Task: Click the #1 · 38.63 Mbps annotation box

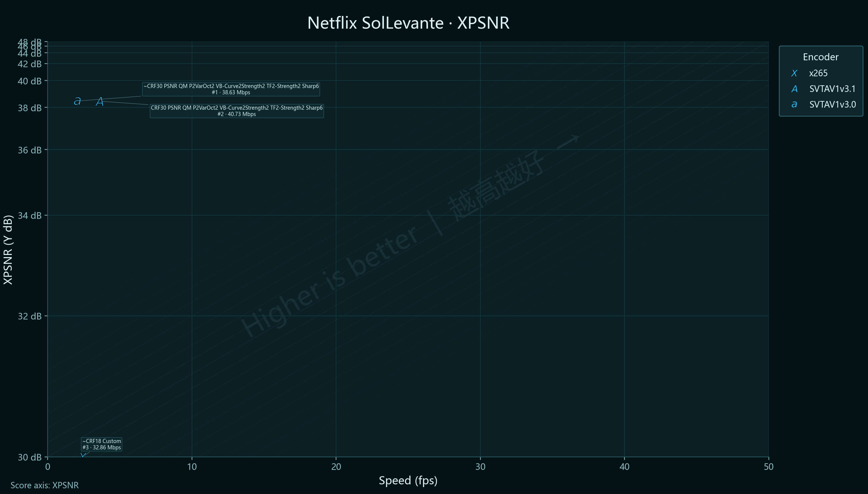Action: pyautogui.click(x=231, y=89)
